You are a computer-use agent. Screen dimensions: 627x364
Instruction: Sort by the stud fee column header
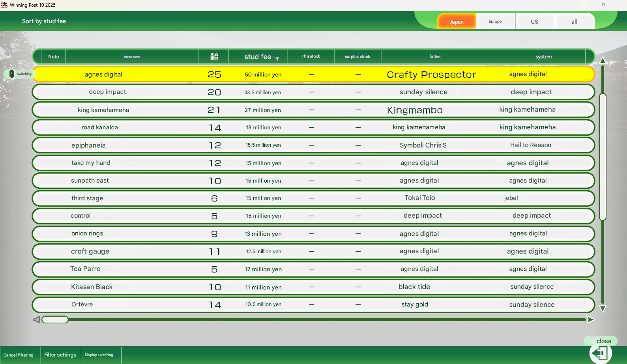point(258,57)
